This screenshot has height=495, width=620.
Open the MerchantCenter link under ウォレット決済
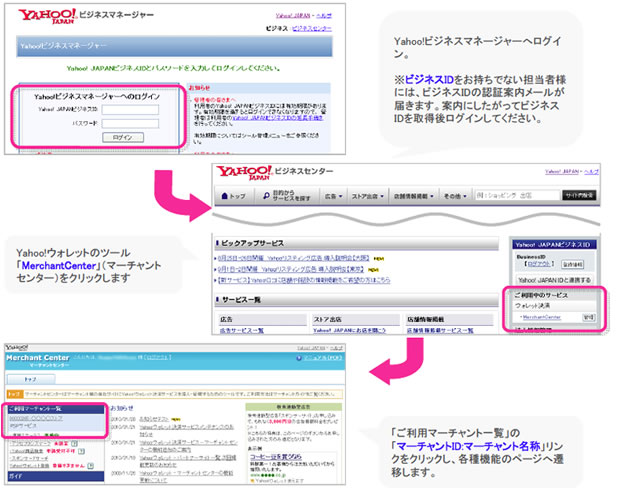tap(541, 317)
